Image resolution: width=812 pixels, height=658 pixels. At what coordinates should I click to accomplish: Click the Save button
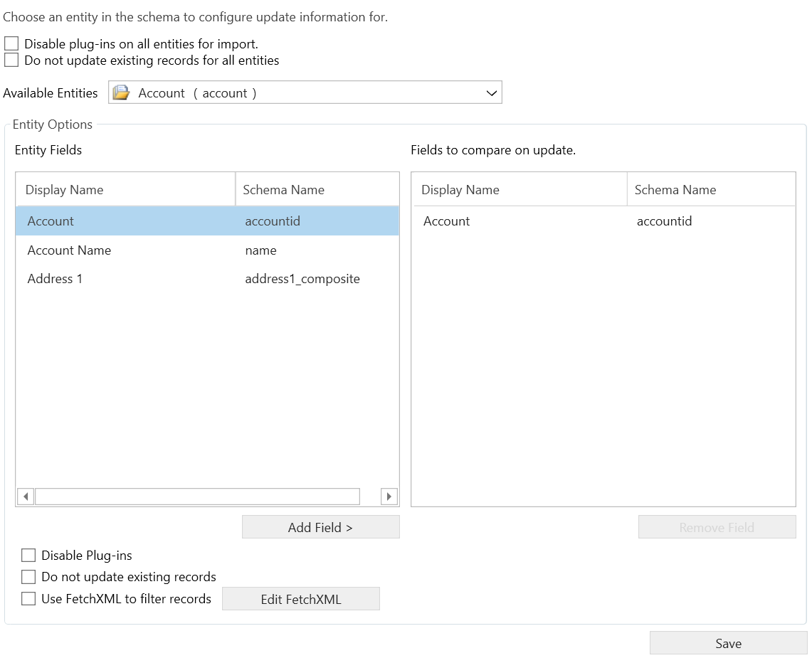tap(728, 644)
